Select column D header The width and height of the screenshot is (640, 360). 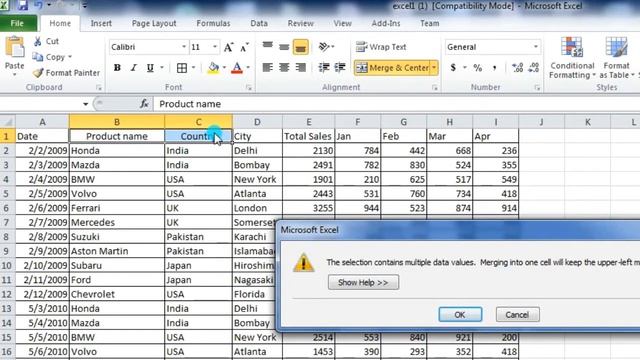click(x=257, y=122)
